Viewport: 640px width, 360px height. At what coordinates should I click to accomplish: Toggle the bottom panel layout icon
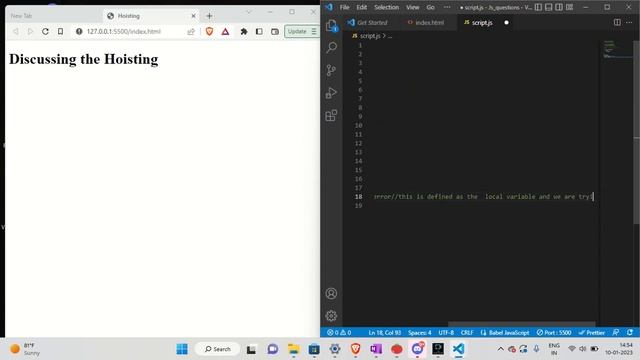tap(549, 7)
